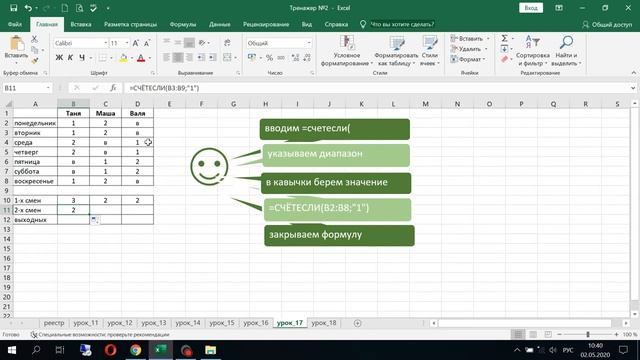This screenshot has height=360, width=640.
Task: Open the Файл menu
Action: click(15, 24)
